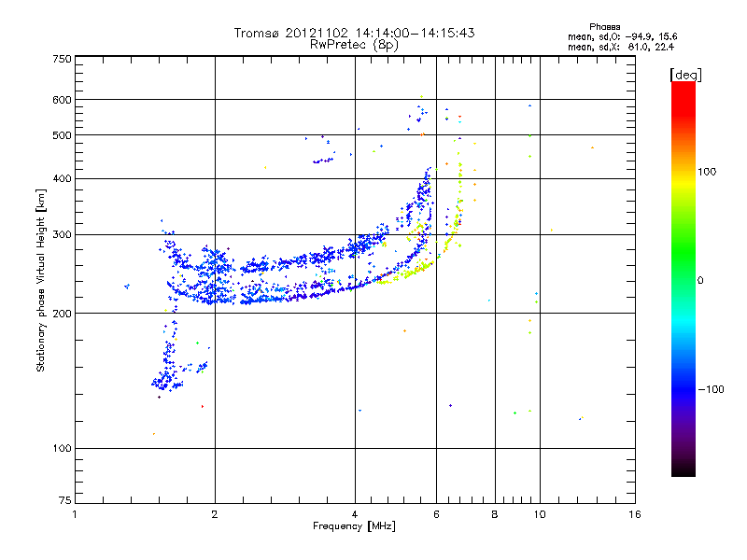This screenshot has width=747, height=560.
Task: Click the 750 tick on height axis
Action: point(62,59)
